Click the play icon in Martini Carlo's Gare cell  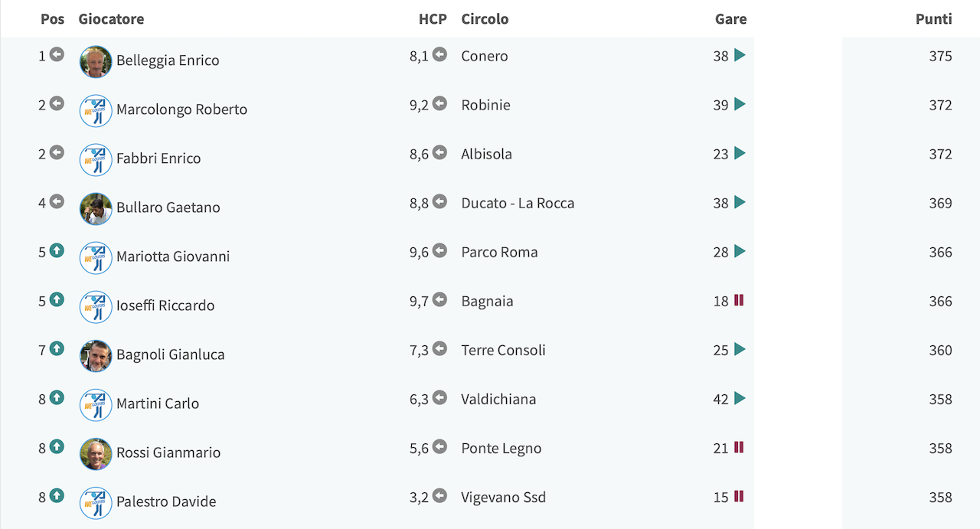(x=740, y=398)
